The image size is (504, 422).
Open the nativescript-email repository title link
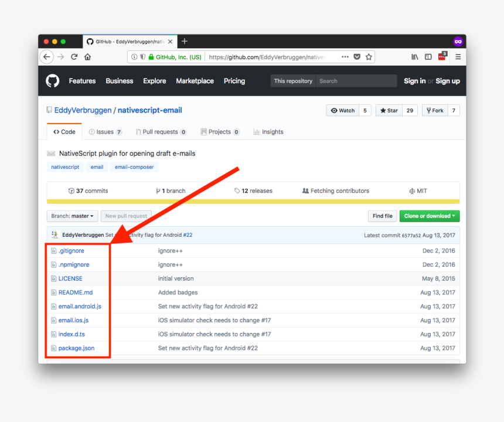[x=150, y=110]
